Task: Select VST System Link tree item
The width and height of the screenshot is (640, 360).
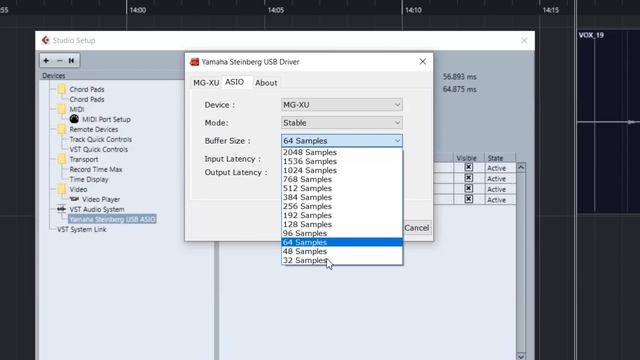Action: pyautogui.click(x=82, y=229)
